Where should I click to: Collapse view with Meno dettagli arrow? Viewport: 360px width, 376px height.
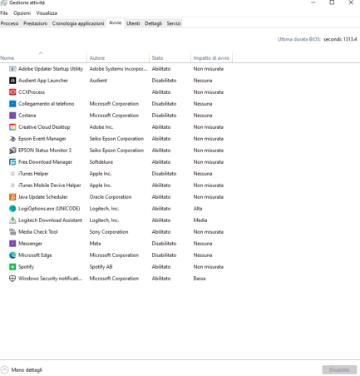pos(4,370)
